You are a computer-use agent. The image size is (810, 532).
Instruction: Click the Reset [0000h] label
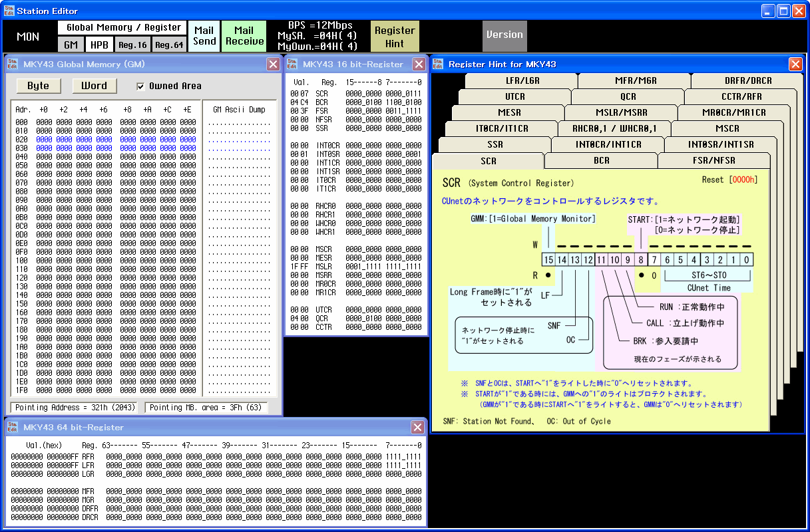click(729, 180)
